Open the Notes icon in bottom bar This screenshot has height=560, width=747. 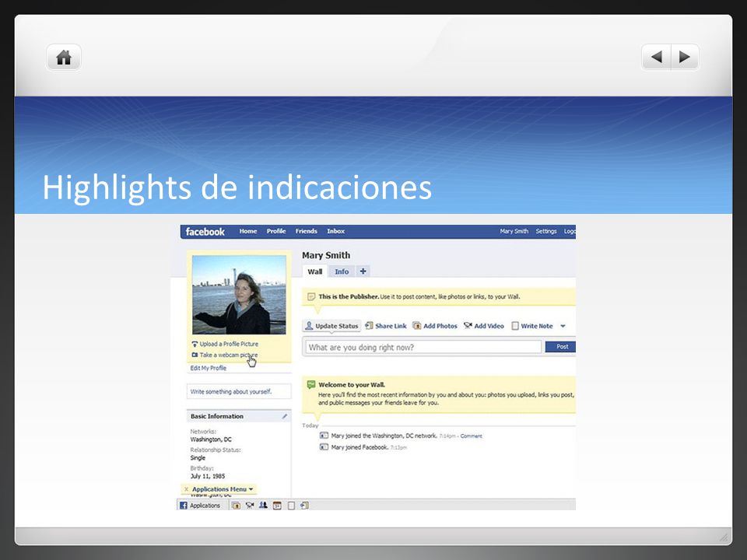[291, 506]
